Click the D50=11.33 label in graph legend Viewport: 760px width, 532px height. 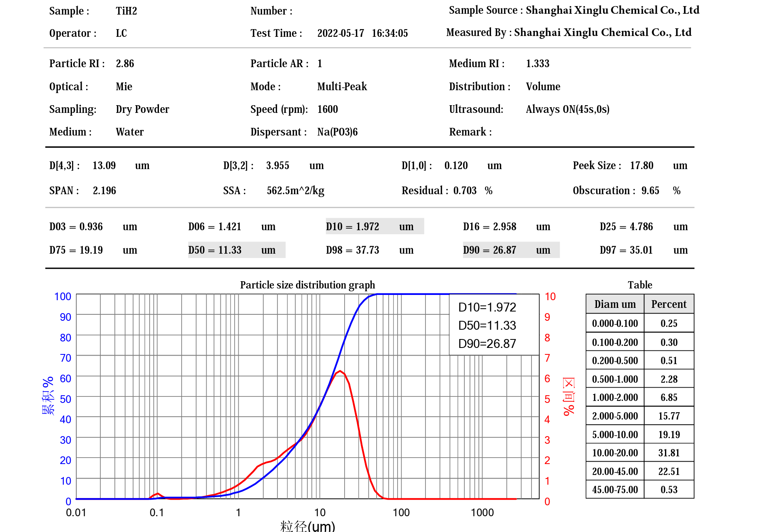click(487, 325)
